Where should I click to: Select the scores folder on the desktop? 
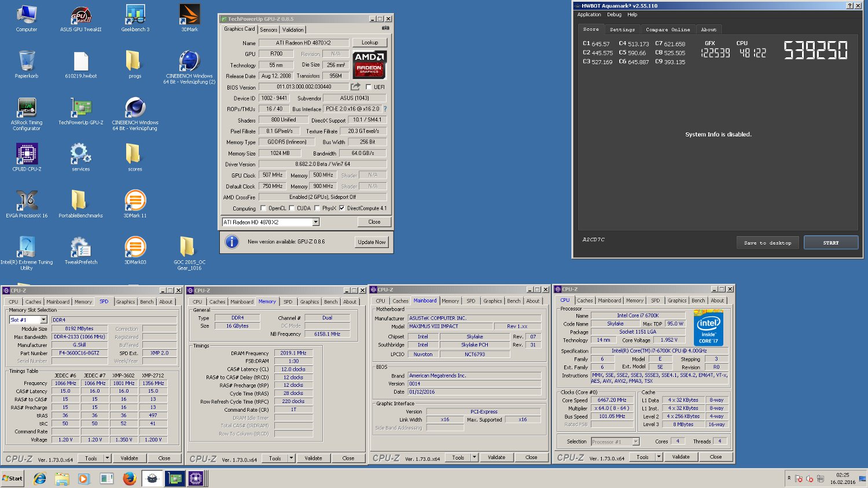coord(135,157)
